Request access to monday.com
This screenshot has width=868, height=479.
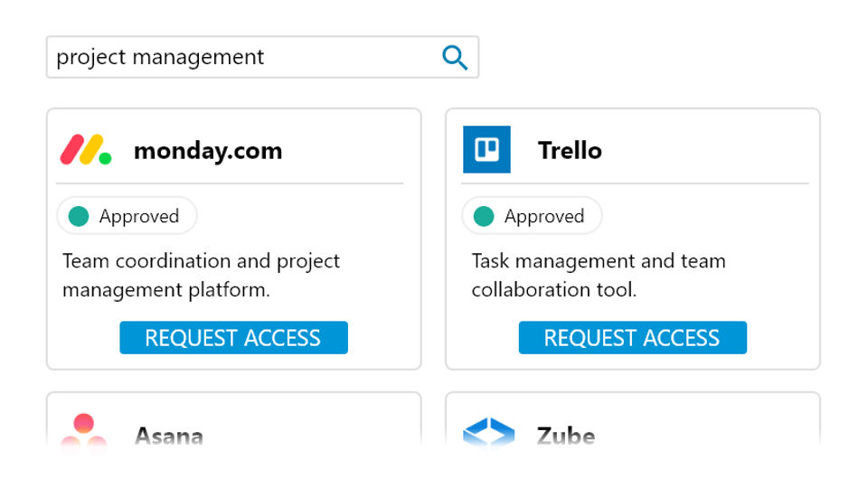[233, 338]
